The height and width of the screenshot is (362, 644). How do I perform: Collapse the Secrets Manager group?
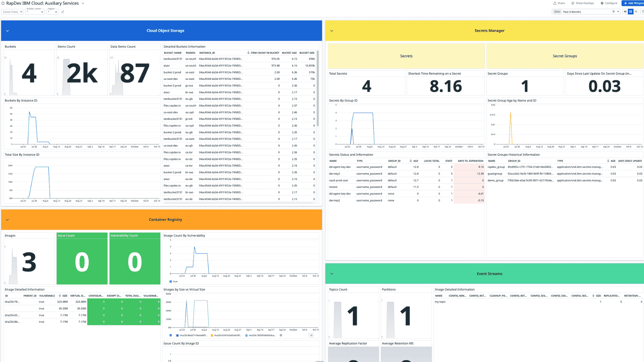(332, 31)
